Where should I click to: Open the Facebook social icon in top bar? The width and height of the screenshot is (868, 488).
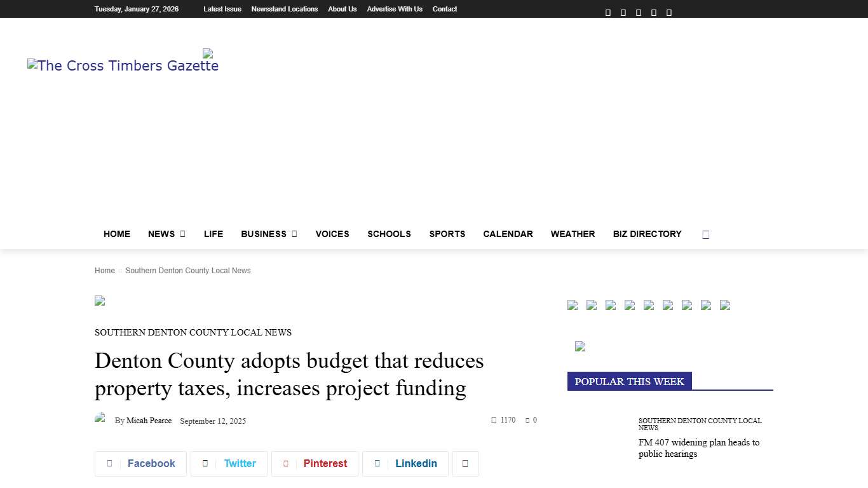[607, 11]
